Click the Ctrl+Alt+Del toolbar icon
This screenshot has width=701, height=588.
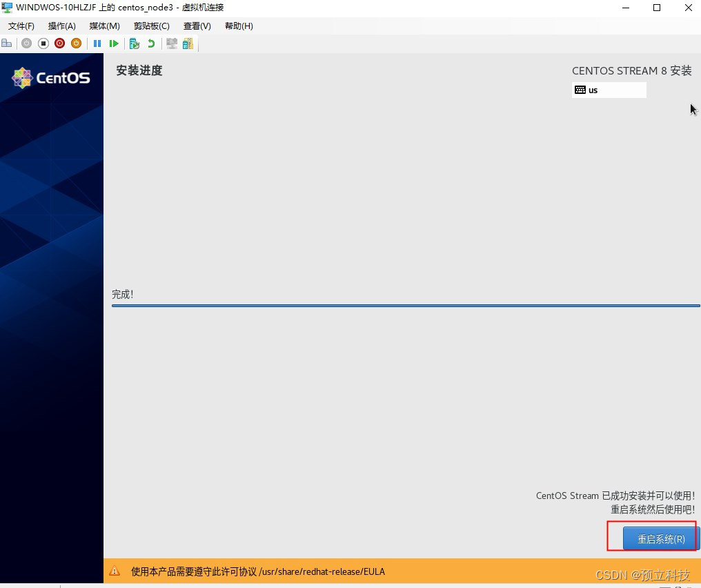tap(7, 43)
